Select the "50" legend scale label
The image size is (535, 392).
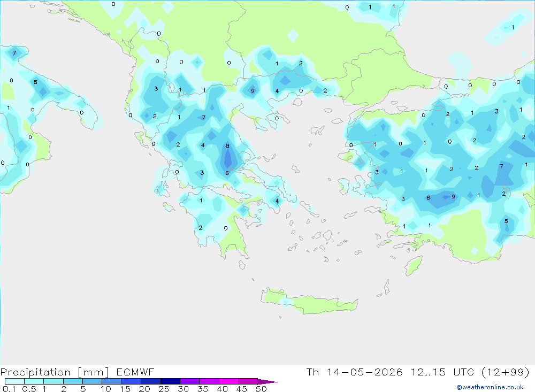click(261, 389)
